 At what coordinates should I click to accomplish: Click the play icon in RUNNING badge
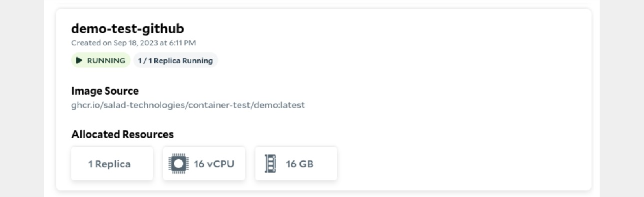(79, 60)
